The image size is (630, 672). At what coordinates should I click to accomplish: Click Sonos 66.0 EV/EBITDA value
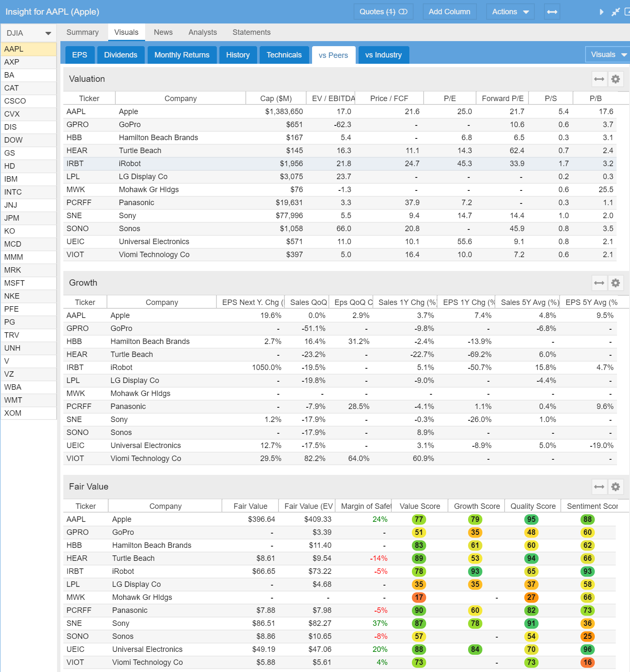tap(344, 229)
